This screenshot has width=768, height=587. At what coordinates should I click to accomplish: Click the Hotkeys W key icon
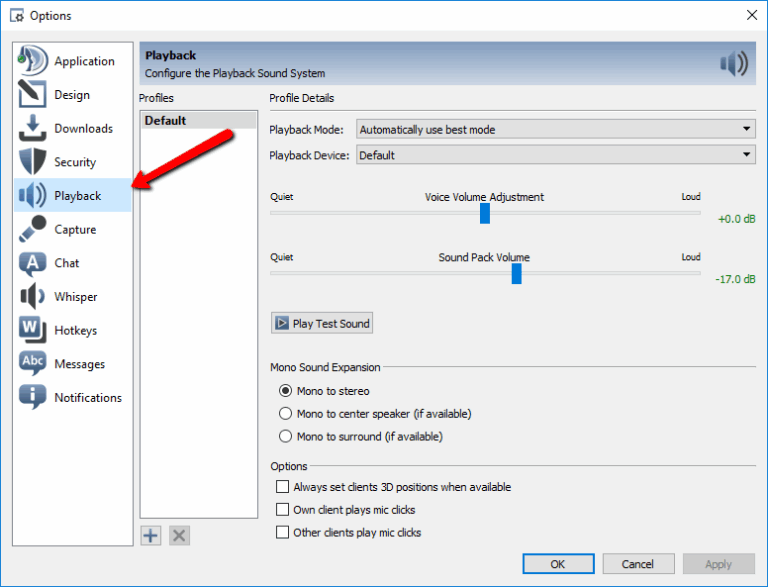tap(32, 330)
